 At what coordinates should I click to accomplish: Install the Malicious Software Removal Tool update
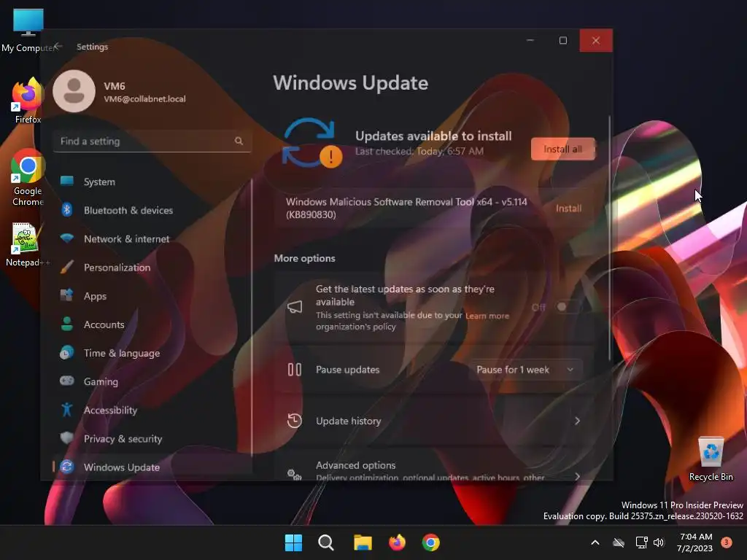(x=568, y=209)
